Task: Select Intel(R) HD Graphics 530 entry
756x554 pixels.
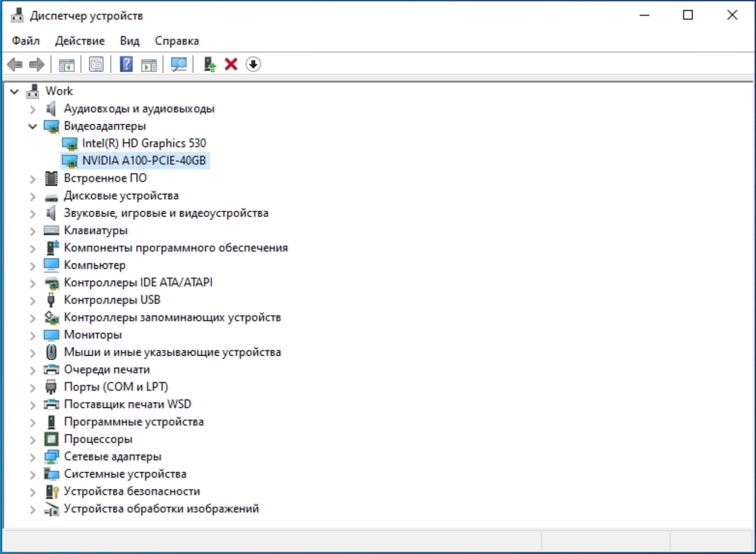Action: (144, 143)
